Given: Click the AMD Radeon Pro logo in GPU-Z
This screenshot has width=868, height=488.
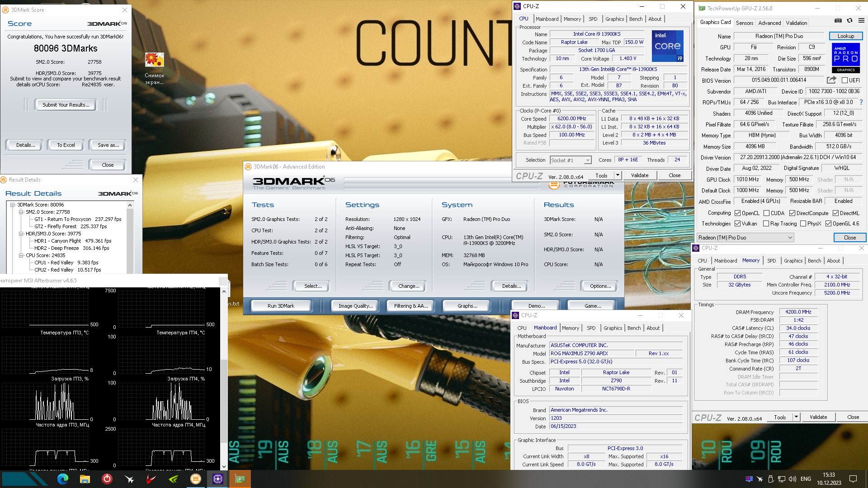Looking at the screenshot, I should [846, 58].
